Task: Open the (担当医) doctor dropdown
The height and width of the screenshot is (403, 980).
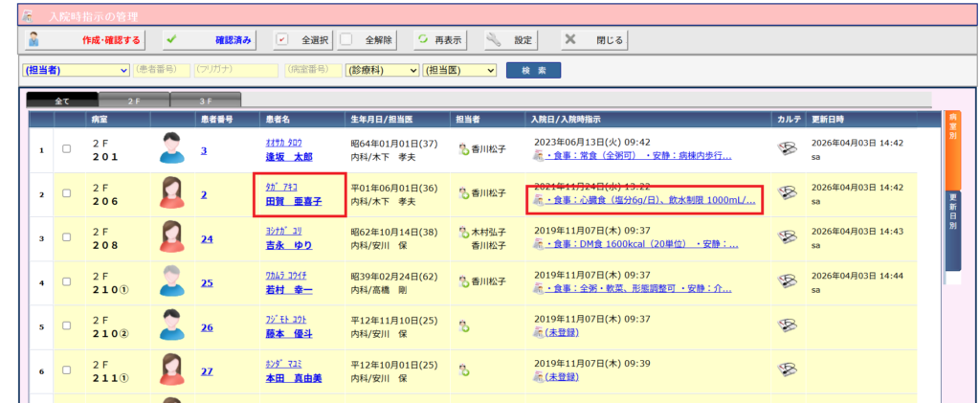Action: (459, 70)
